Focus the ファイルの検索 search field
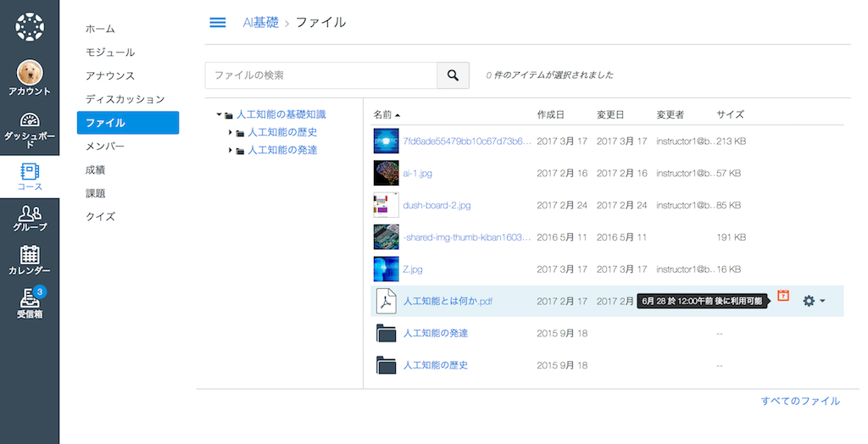The height and width of the screenshot is (444, 868). (x=321, y=75)
